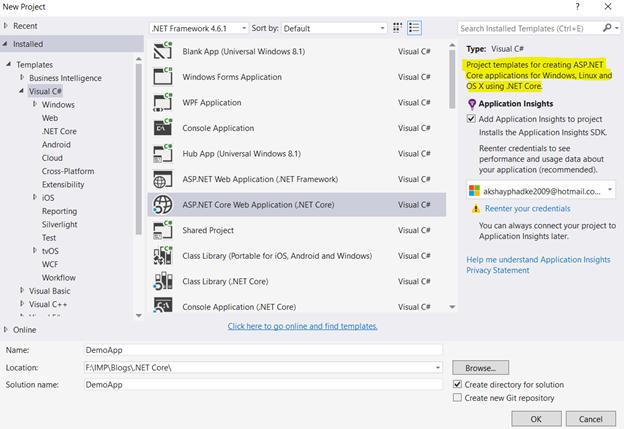This screenshot has width=624, height=429.
Task: Click the Cancel button
Action: (591, 419)
